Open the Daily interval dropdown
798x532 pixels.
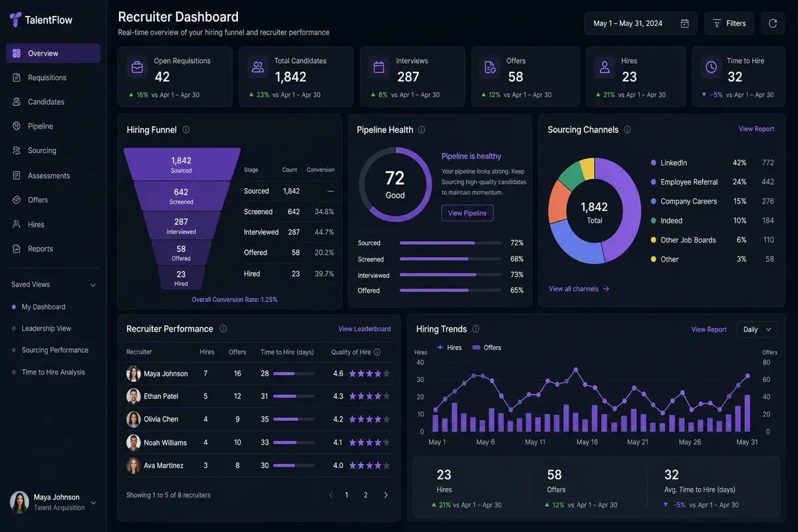point(757,330)
